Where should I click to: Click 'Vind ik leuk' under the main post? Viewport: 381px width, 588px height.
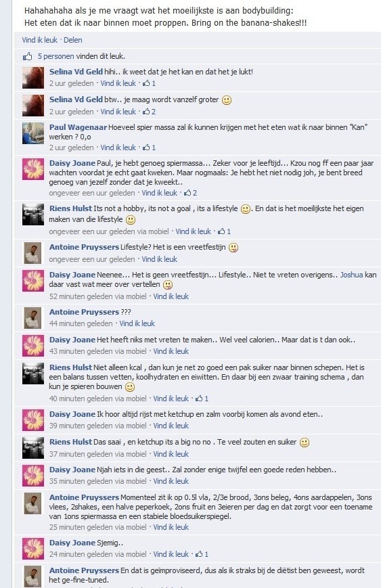[40, 40]
